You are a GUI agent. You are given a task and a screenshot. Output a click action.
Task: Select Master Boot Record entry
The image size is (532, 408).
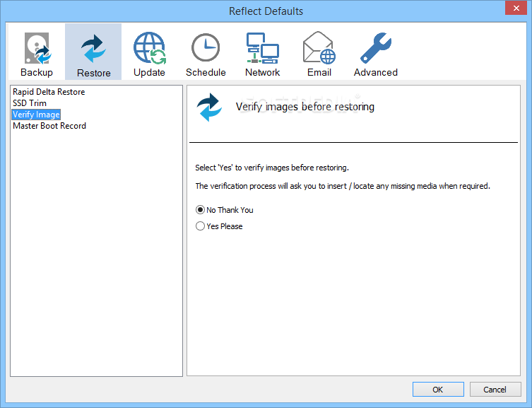pos(49,126)
